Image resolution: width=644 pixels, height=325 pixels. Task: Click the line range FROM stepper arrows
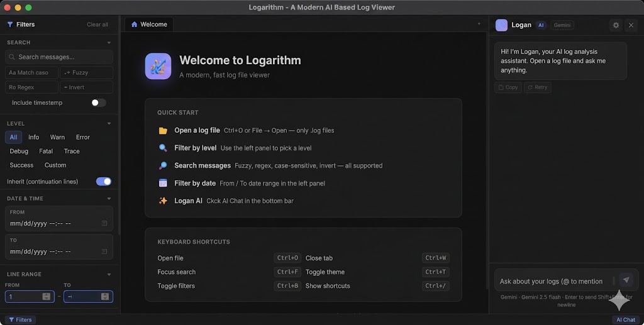click(x=46, y=296)
